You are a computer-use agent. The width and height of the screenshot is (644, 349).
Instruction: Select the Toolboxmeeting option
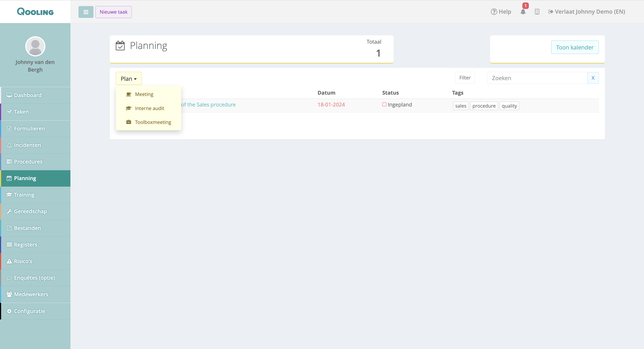(153, 122)
